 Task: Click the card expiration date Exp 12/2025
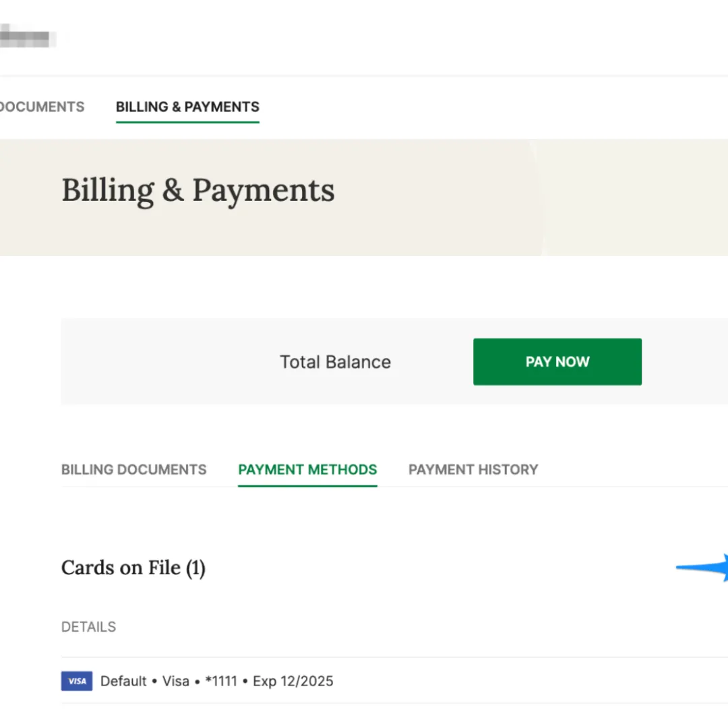(x=293, y=681)
